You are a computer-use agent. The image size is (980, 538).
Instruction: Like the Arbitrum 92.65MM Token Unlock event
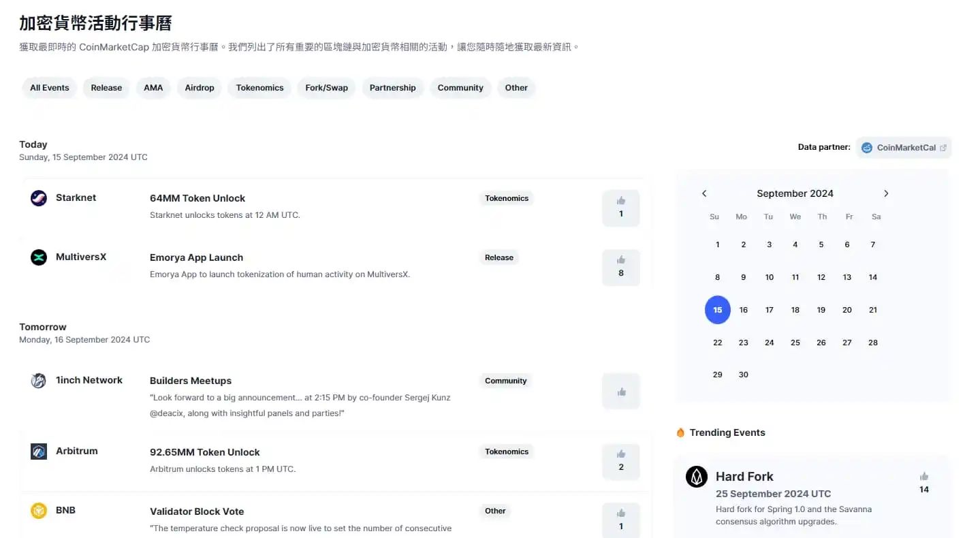point(621,461)
